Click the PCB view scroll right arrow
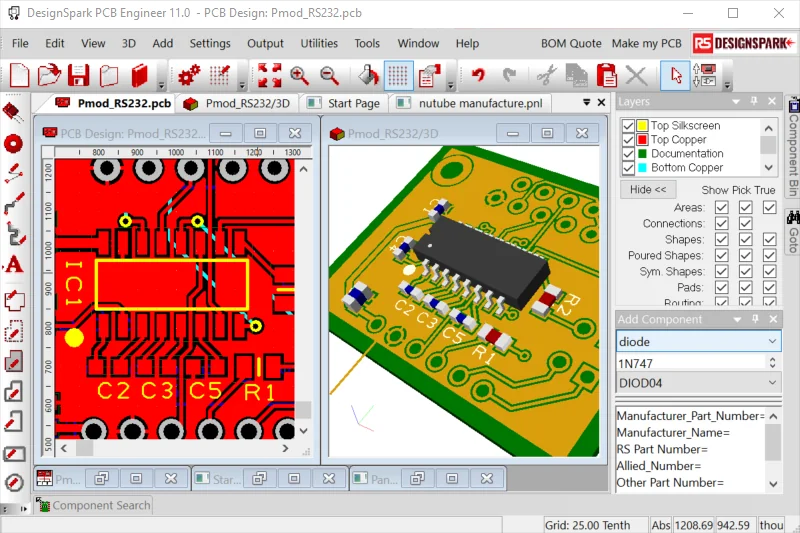Screen dimensions: 800x533 pos(285,448)
